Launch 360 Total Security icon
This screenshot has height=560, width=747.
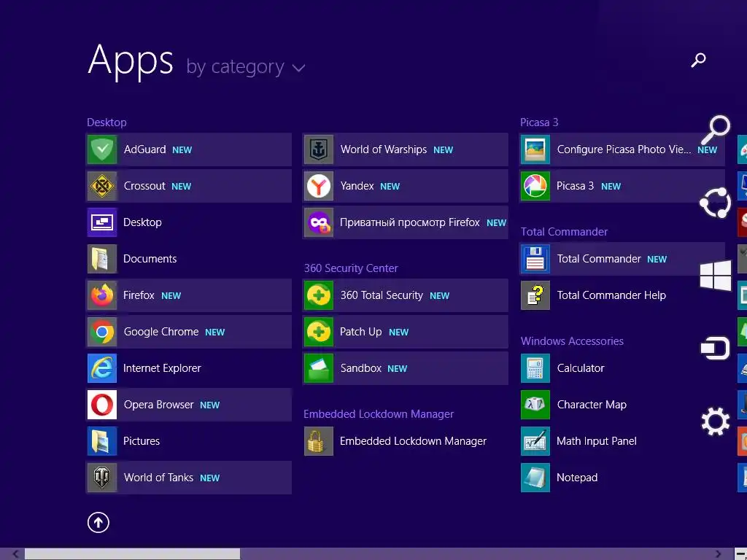[319, 295]
